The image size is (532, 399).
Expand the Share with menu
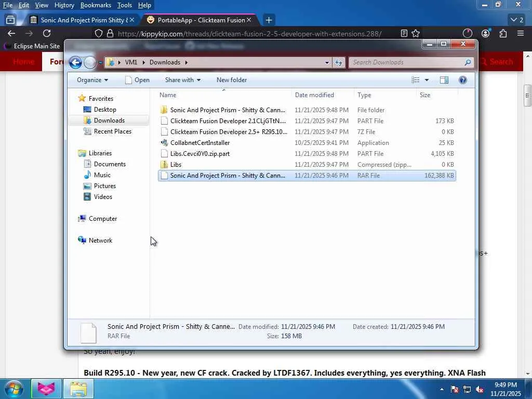[x=182, y=80]
